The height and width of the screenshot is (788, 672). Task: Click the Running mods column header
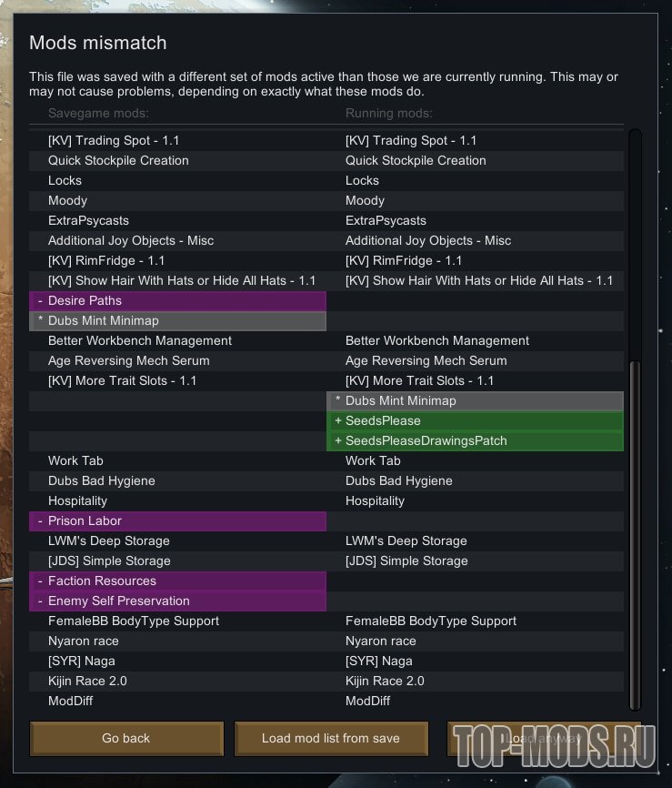tap(388, 113)
